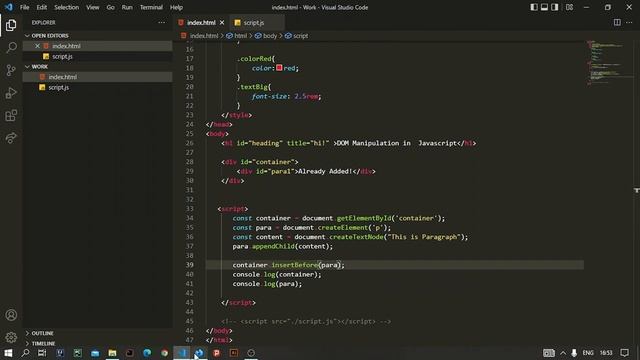Screen dimensions: 640x360
Task: Open the editor More Actions ellipsis
Action: [629, 22]
